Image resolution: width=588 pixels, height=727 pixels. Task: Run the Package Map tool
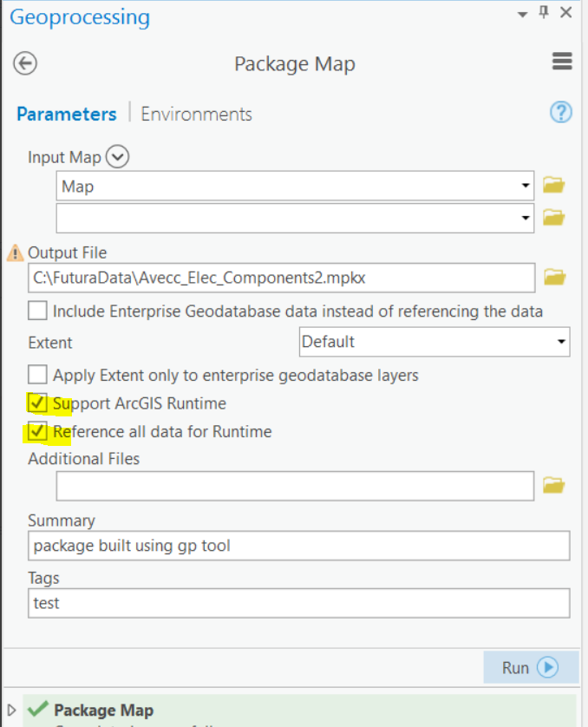coord(531,667)
